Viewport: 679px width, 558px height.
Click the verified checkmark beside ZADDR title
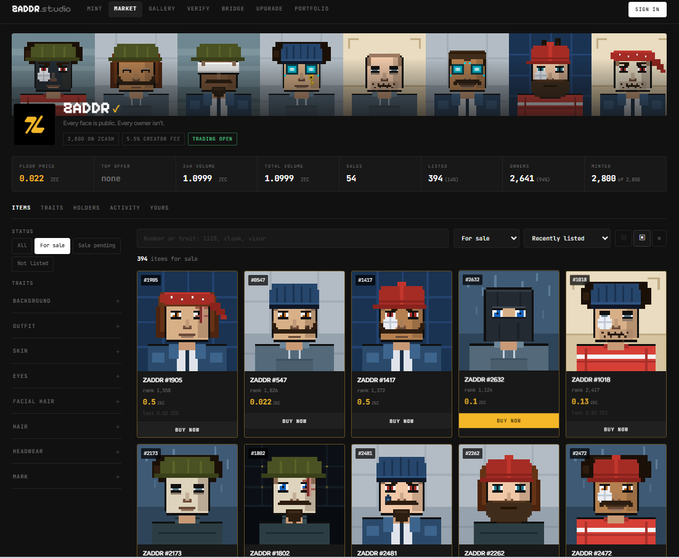116,108
